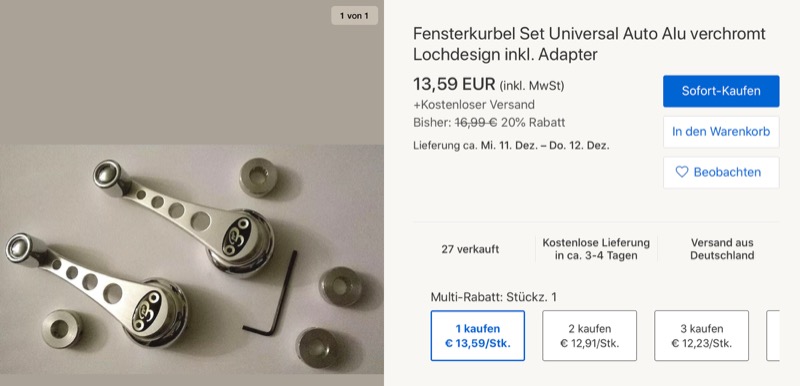This screenshot has width=800, height=386.
Task: Click the 20% Rabatt discount label
Action: (533, 123)
